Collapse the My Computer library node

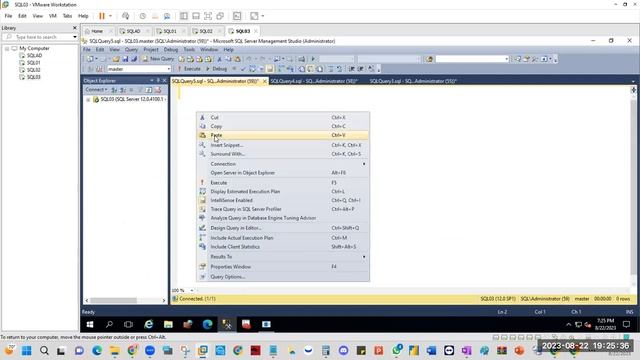[x=7, y=49]
